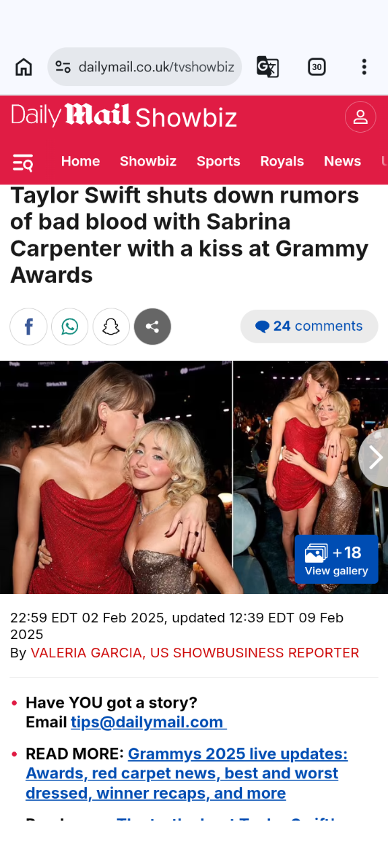
Task: Share the article on Facebook
Action: (28, 327)
